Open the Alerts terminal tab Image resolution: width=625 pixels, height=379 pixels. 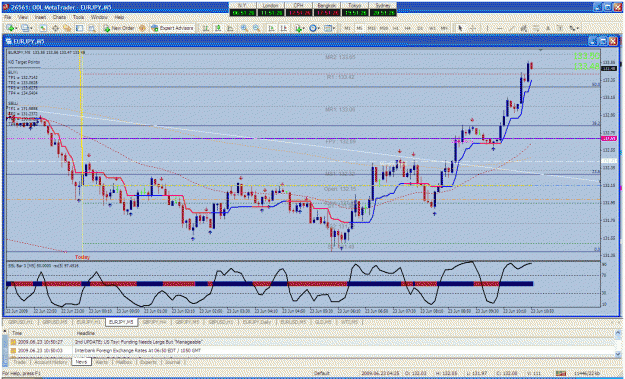click(x=101, y=362)
